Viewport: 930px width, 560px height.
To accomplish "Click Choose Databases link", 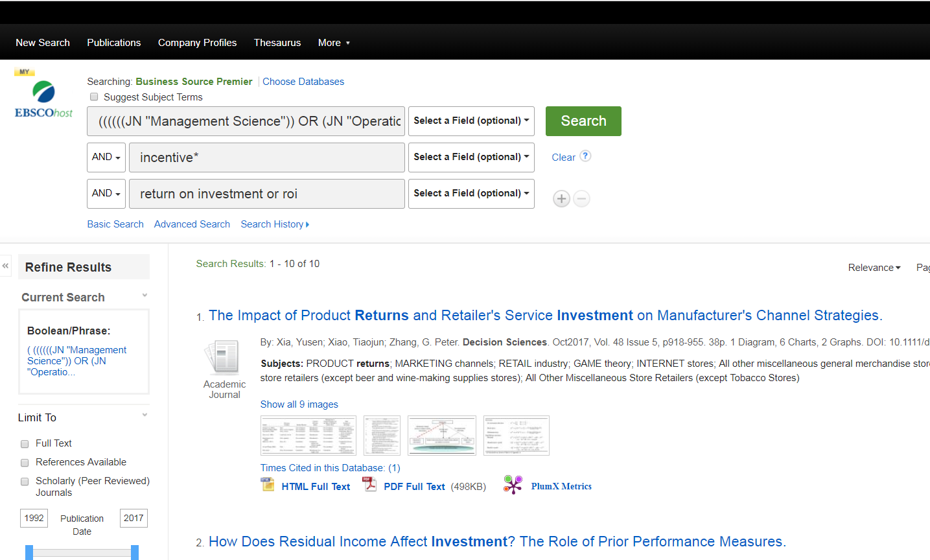I will tap(303, 82).
